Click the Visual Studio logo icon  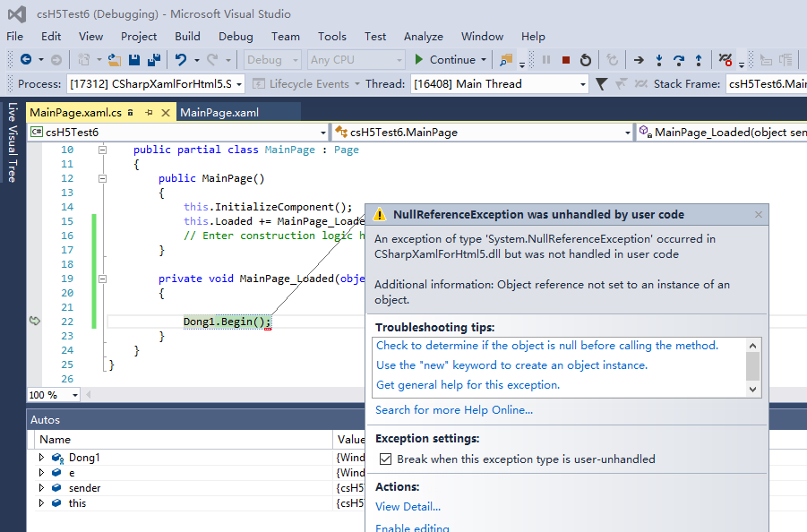pos(17,14)
